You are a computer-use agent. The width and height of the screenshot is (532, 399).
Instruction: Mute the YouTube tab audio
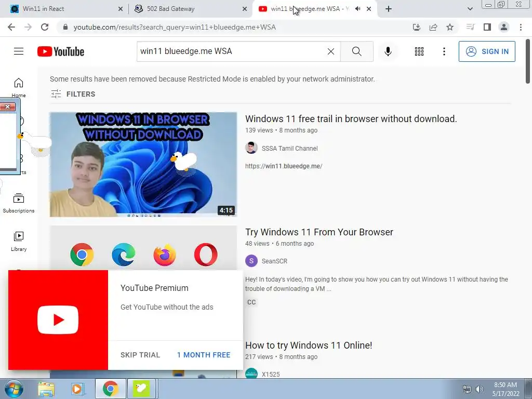357,9
